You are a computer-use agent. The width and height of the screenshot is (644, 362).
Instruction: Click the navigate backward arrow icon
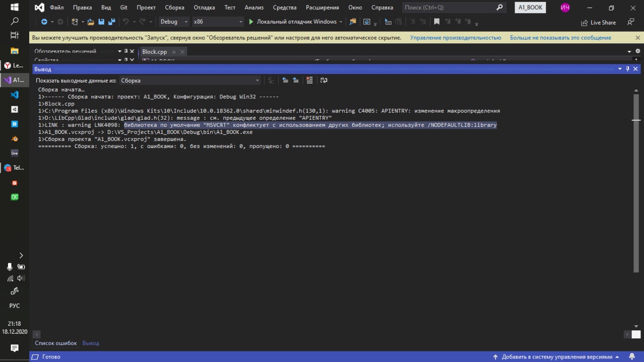pos(44,22)
